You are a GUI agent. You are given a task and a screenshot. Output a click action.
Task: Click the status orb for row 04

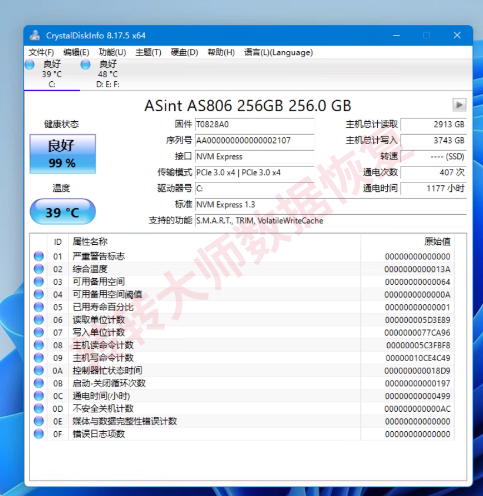[39, 294]
